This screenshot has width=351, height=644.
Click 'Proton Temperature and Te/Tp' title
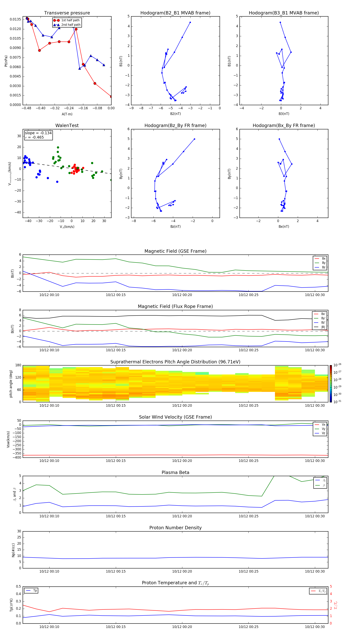pos(175,583)
